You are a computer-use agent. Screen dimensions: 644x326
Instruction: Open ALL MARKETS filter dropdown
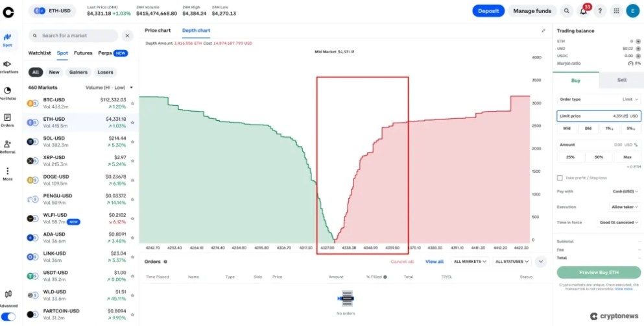pos(470,262)
